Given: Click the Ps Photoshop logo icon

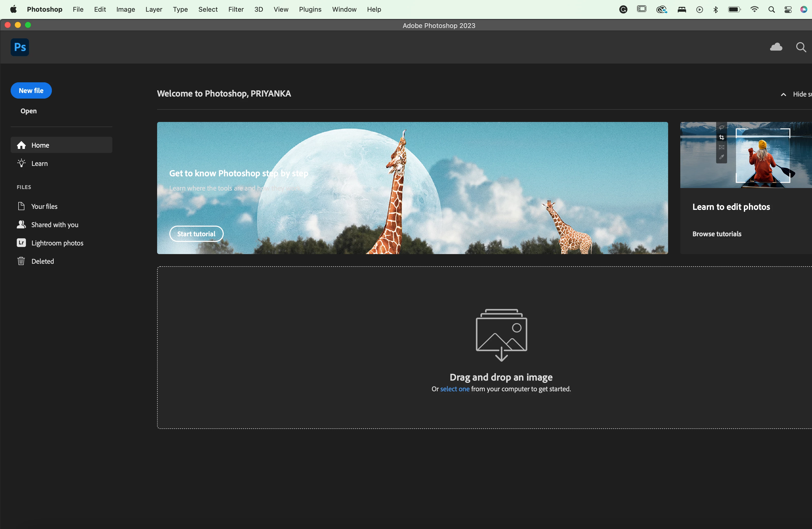Looking at the screenshot, I should coord(20,47).
